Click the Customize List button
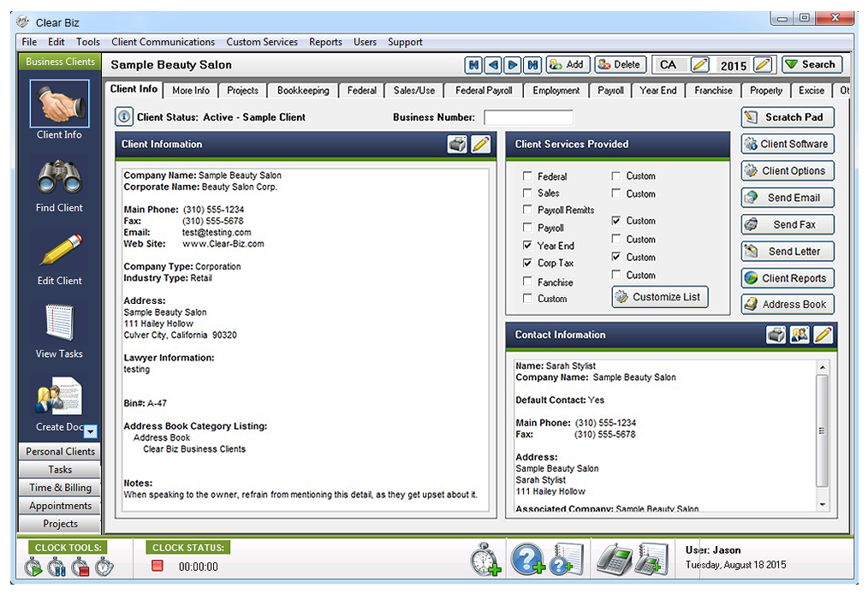 point(659,296)
